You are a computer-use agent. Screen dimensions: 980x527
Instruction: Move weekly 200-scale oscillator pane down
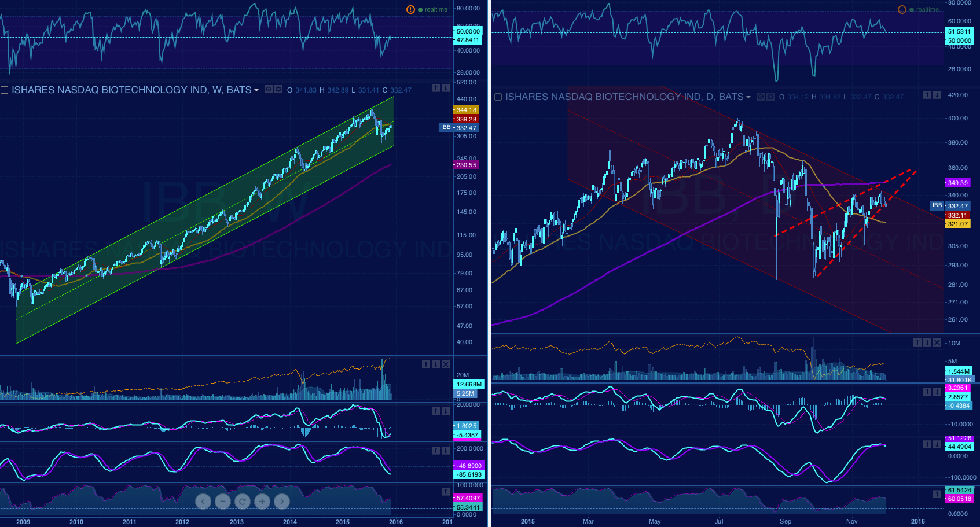pos(446,451)
